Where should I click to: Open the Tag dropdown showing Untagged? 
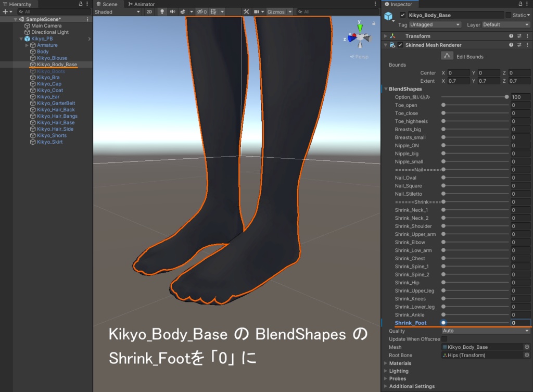436,24
